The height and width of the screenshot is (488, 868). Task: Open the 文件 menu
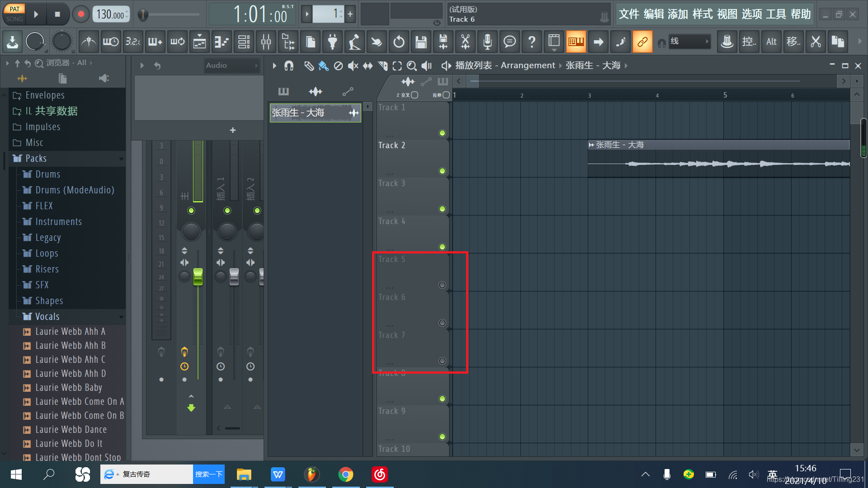pyautogui.click(x=629, y=14)
